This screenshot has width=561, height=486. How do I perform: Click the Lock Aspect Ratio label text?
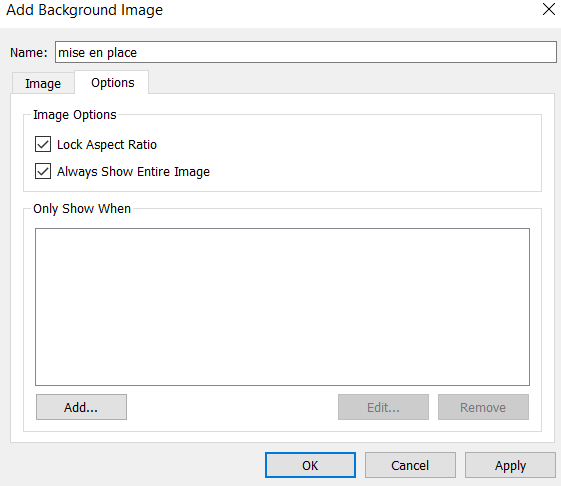pyautogui.click(x=107, y=145)
